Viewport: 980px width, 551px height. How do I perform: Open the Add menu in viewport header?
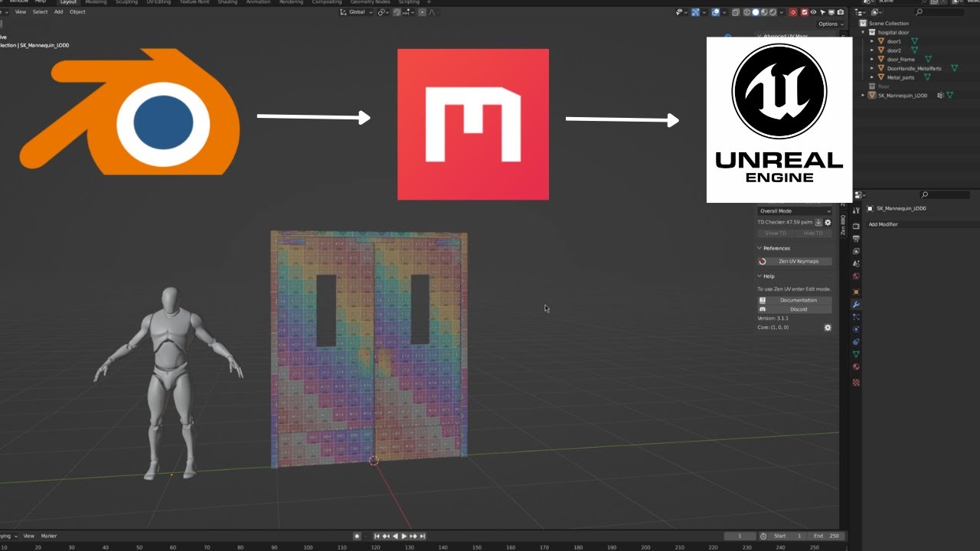click(x=58, y=12)
